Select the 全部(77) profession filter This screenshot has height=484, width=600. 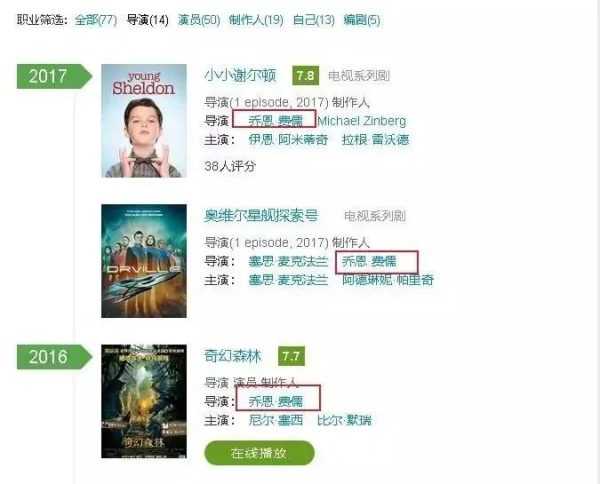click(x=96, y=20)
